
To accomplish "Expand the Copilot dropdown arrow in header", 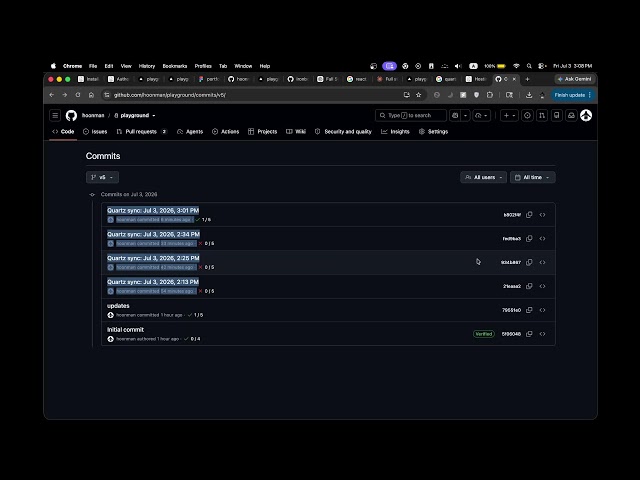I will tap(465, 116).
